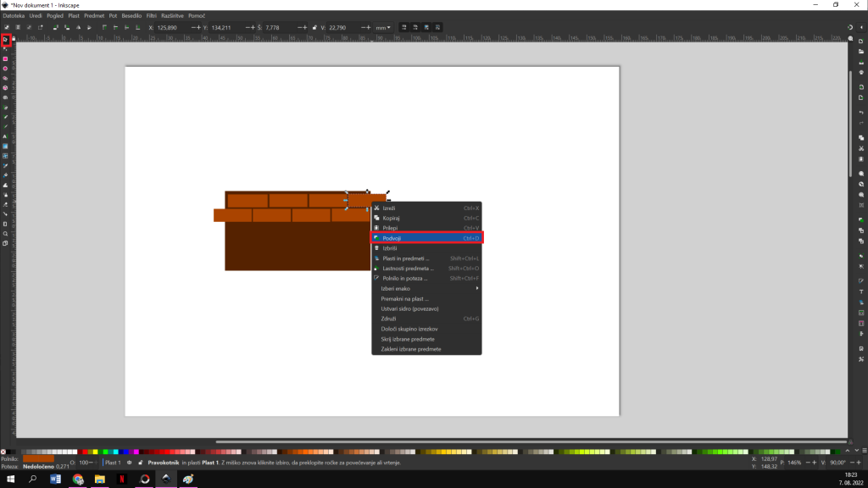The image size is (868, 488).
Task: Open File Explorer from the taskbar
Action: click(100, 480)
